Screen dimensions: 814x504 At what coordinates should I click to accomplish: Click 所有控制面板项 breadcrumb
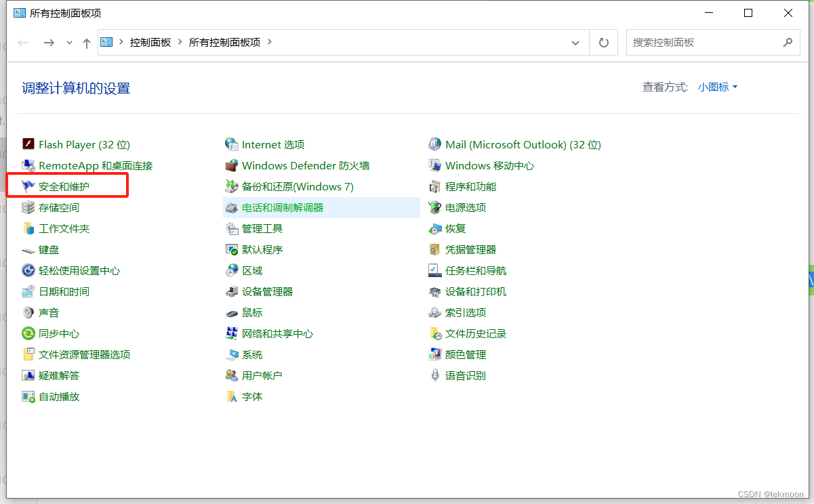(x=224, y=42)
